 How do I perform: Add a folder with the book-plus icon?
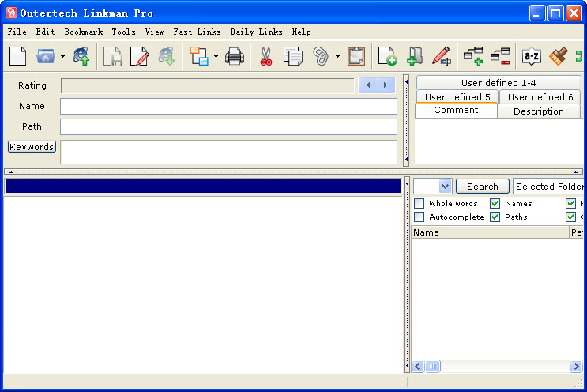pos(415,57)
